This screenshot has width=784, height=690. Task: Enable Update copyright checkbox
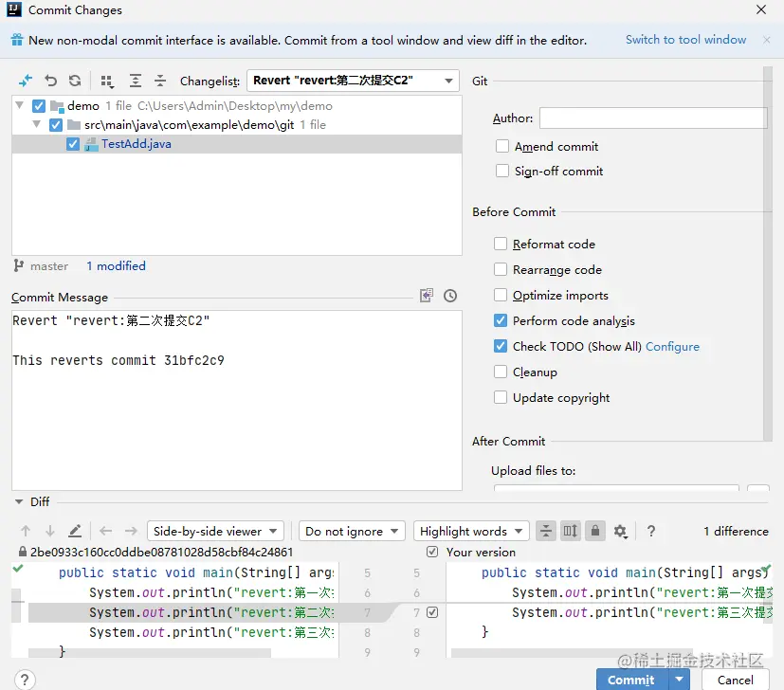[501, 397]
